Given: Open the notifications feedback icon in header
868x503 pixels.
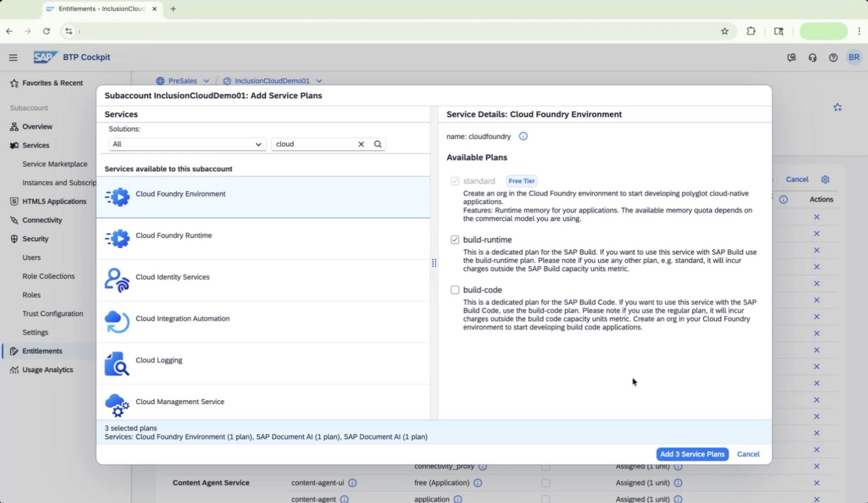Looking at the screenshot, I should coord(792,57).
